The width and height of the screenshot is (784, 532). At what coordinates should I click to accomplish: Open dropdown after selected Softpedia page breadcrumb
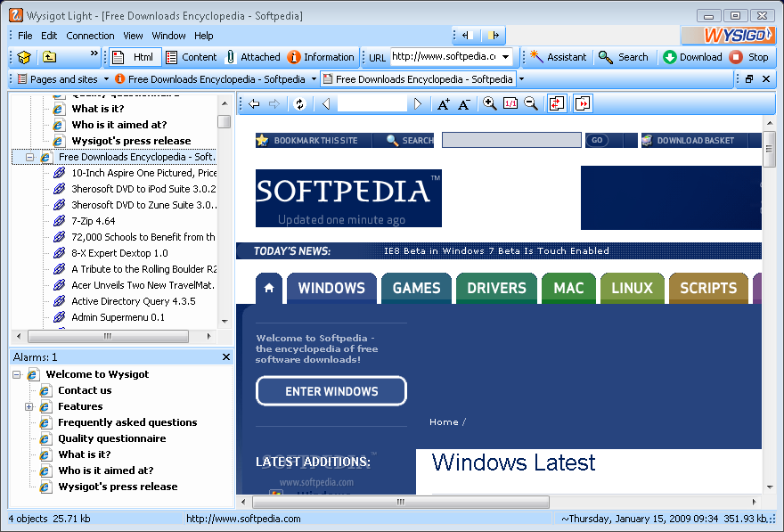(521, 79)
